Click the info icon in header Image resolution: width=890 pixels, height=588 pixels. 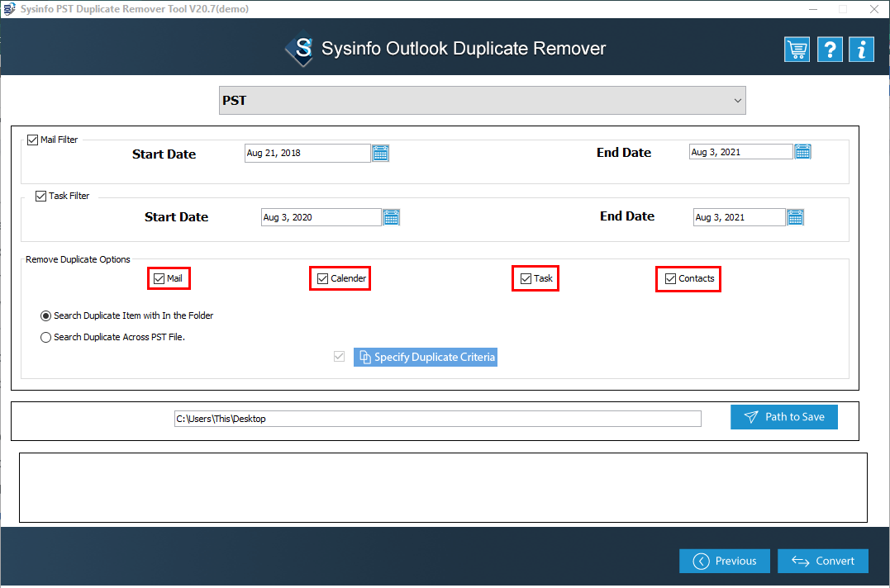pyautogui.click(x=861, y=50)
